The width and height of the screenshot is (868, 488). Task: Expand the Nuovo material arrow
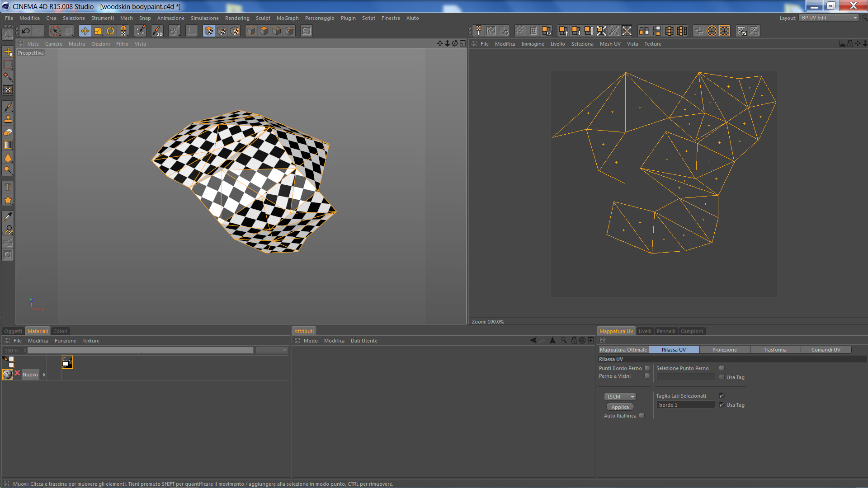(x=44, y=375)
